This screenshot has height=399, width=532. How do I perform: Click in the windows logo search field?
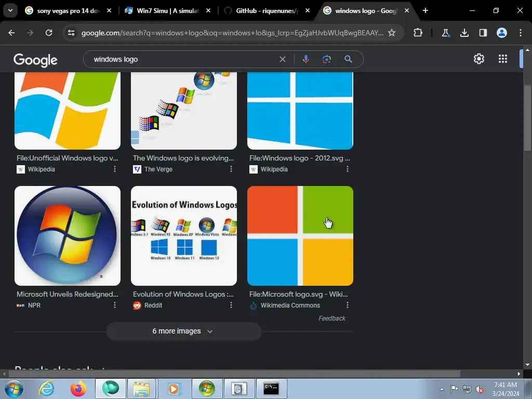coord(183,59)
